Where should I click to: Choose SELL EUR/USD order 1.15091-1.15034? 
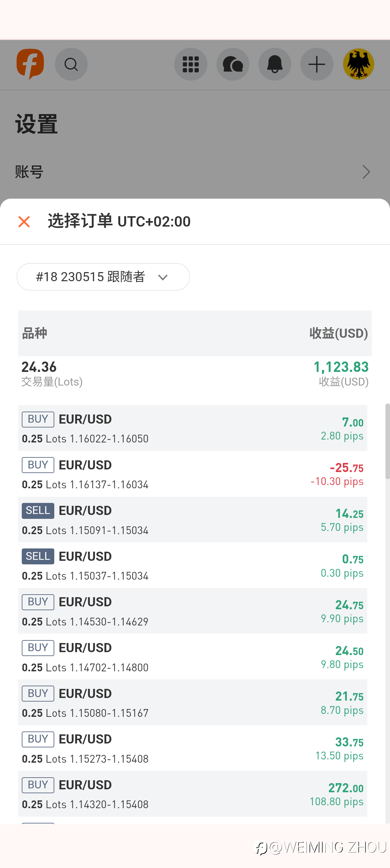pyautogui.click(x=193, y=519)
